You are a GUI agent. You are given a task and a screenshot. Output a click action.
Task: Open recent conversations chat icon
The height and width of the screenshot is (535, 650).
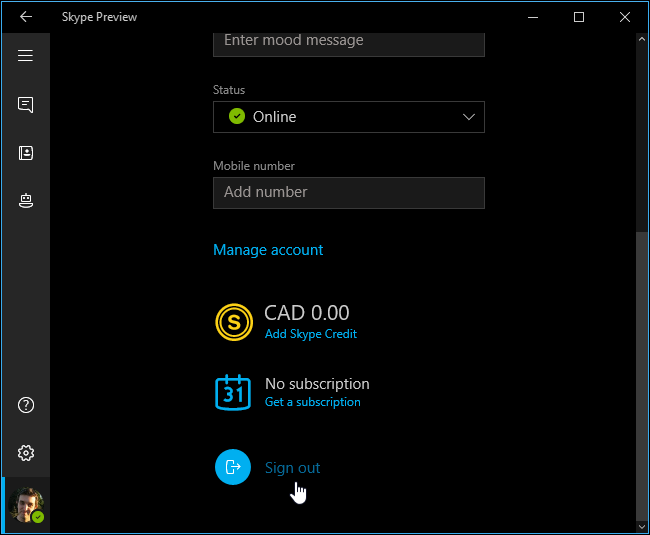click(25, 104)
